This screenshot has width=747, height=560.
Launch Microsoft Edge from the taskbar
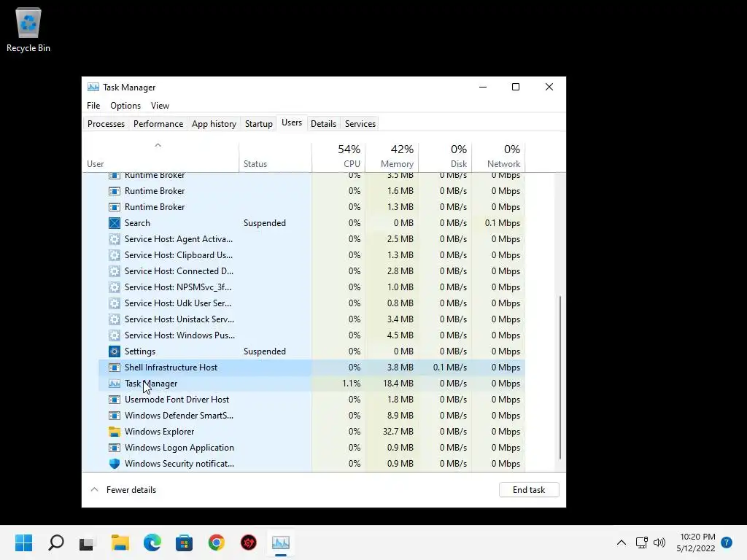click(x=152, y=542)
